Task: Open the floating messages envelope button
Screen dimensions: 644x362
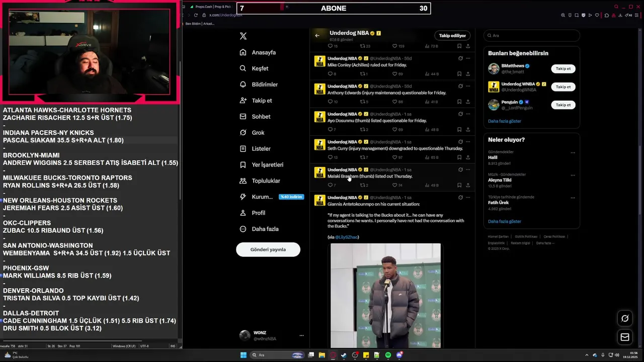Action: pyautogui.click(x=625, y=337)
